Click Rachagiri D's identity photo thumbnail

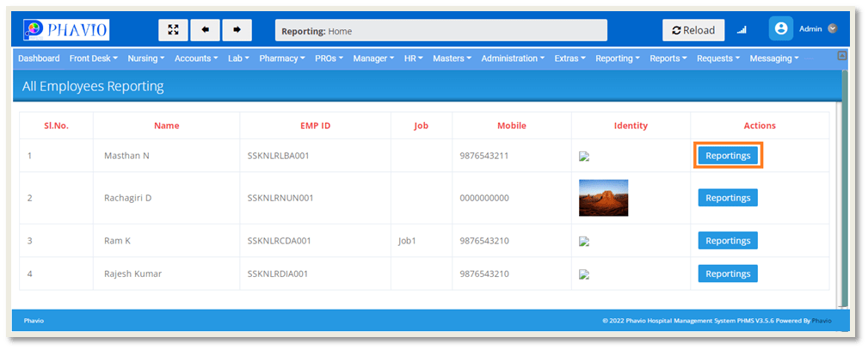tap(603, 198)
